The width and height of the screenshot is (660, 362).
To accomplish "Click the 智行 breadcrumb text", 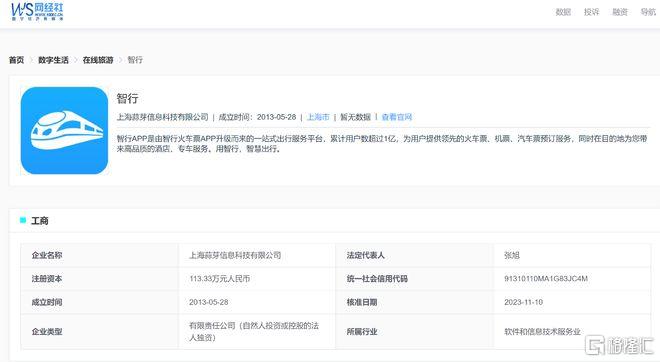I will (135, 60).
